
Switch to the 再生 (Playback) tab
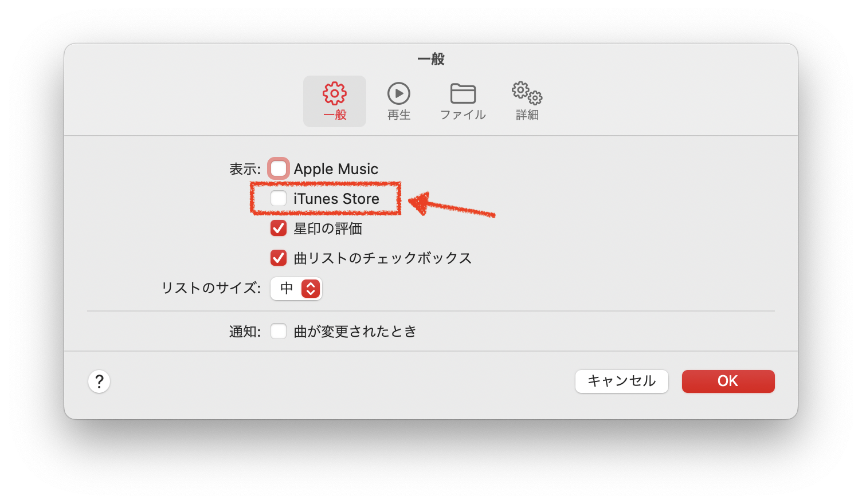point(399,101)
